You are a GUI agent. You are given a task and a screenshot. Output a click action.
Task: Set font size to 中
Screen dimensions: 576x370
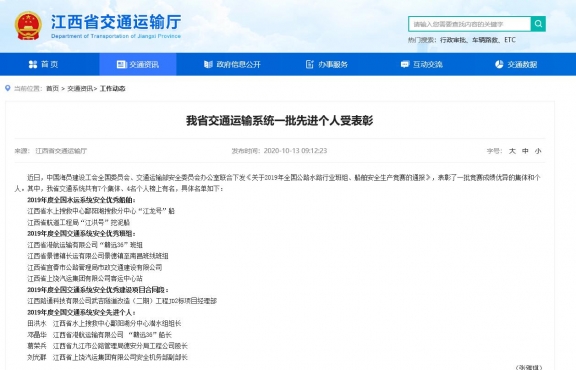pos(525,151)
